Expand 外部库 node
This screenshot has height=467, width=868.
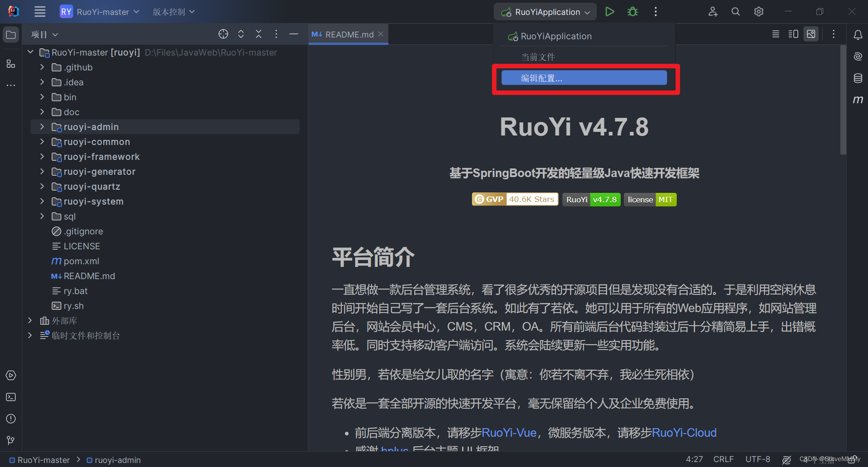pos(30,321)
